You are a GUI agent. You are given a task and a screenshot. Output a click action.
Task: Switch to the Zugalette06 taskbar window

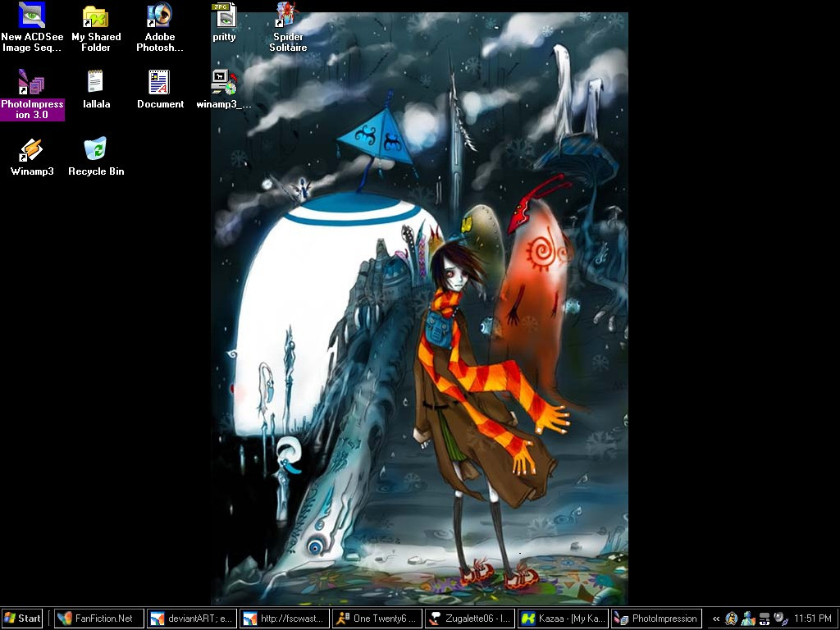point(470,619)
